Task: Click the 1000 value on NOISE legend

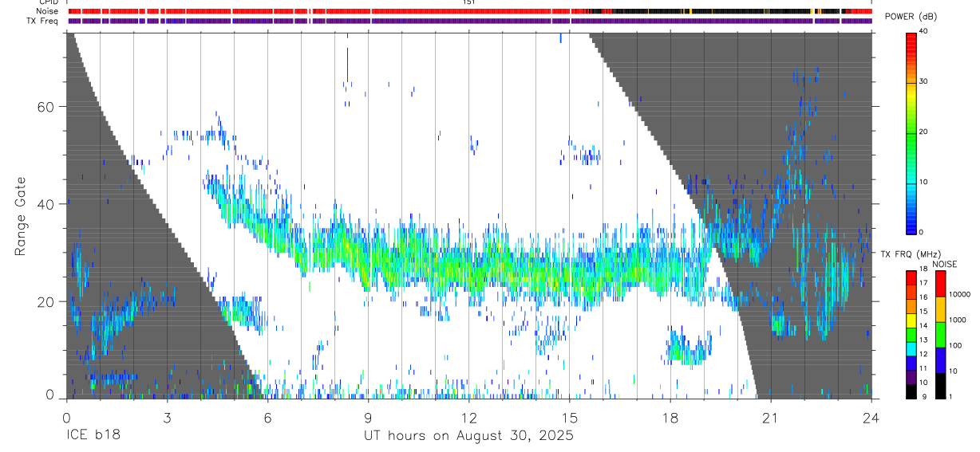Action: (958, 320)
